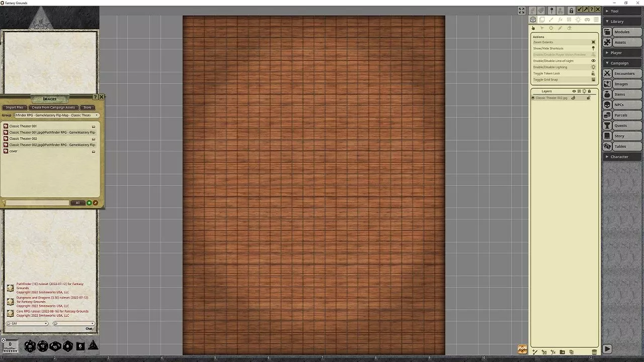Open the GM chat speaker dropdown
The width and height of the screenshot is (644, 362).
click(27, 323)
